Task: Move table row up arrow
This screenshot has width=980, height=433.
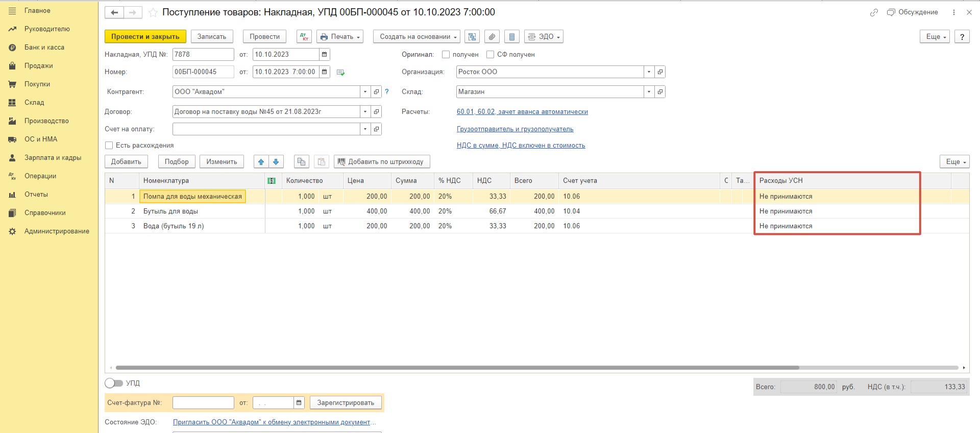Action: 261,162
